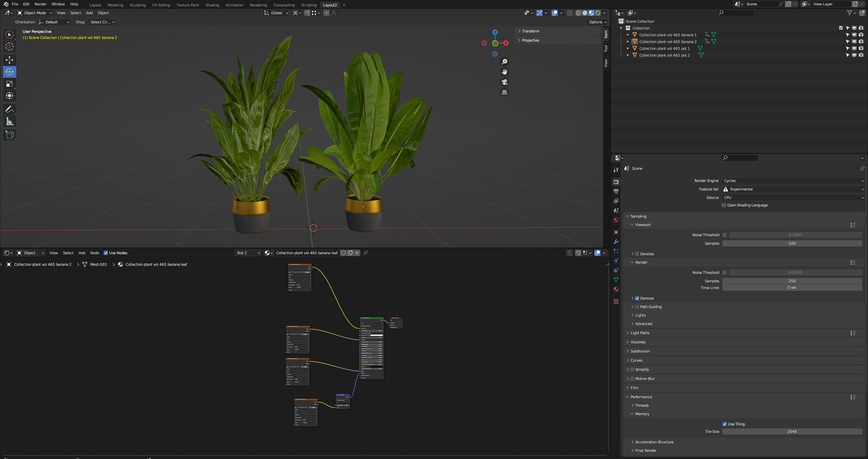
Task: Toggle the Use Nodes checkbox
Action: point(106,253)
